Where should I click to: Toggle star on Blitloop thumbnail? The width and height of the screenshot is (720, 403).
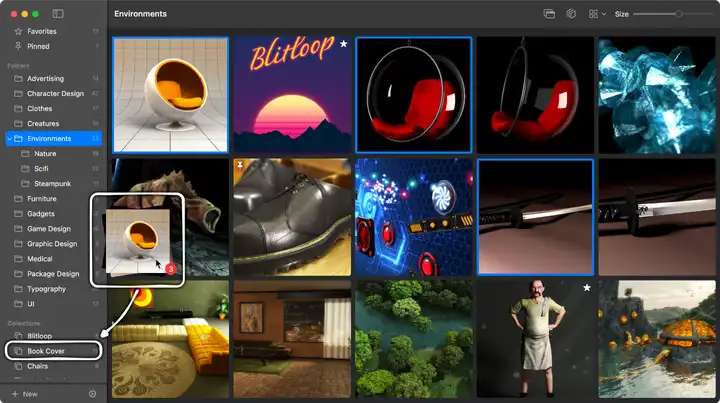coord(343,44)
